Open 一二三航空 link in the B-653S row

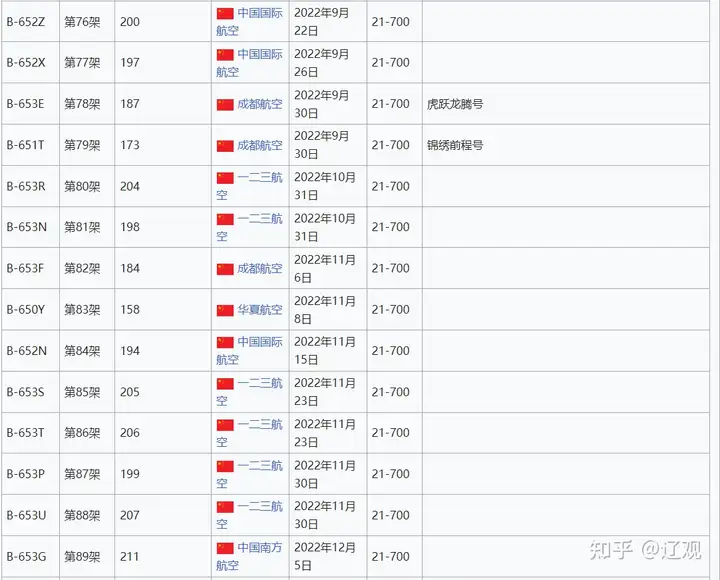tap(249, 392)
